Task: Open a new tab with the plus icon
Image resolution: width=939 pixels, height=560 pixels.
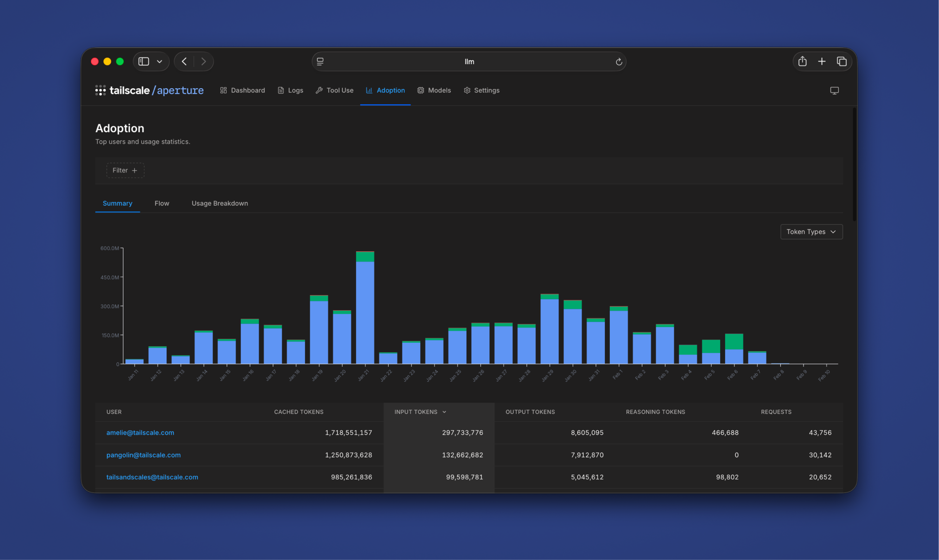Action: click(822, 62)
